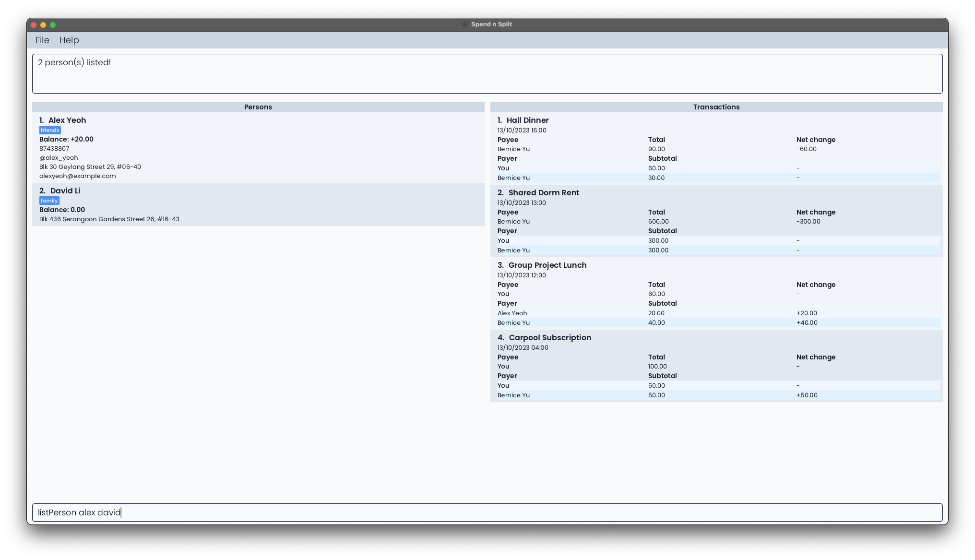Click net change +40.00 for Bernice Yu
975x560 pixels.
807,323
